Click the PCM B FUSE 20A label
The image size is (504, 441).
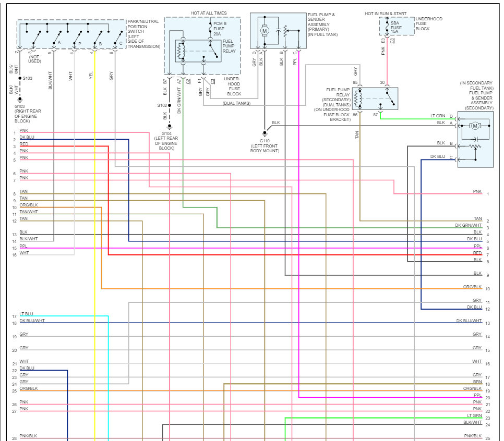tap(220, 29)
